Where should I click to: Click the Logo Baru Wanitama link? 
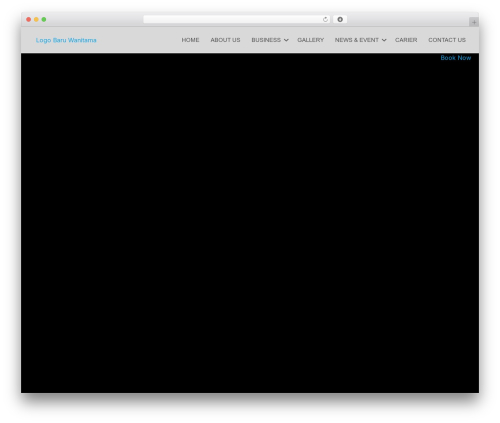pos(66,40)
